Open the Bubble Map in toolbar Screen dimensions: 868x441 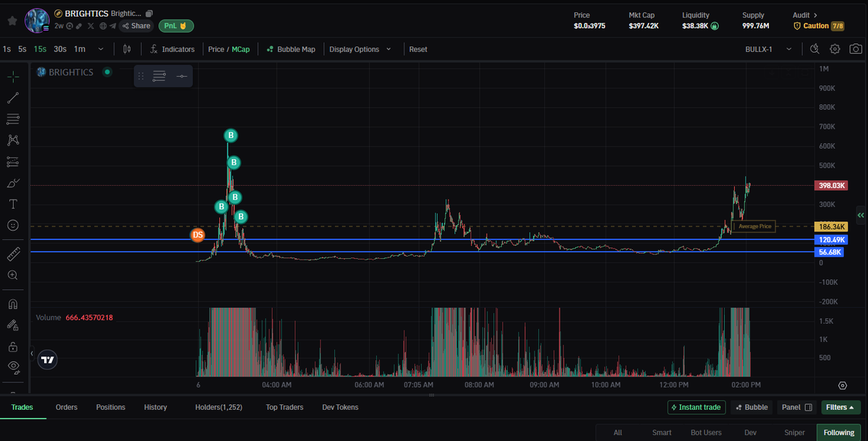(x=290, y=49)
